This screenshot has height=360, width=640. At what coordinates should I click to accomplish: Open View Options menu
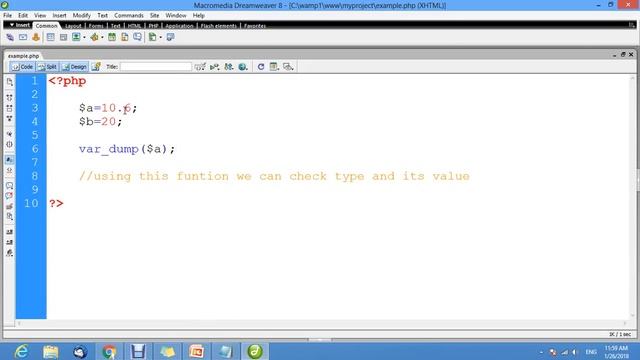click(274, 67)
